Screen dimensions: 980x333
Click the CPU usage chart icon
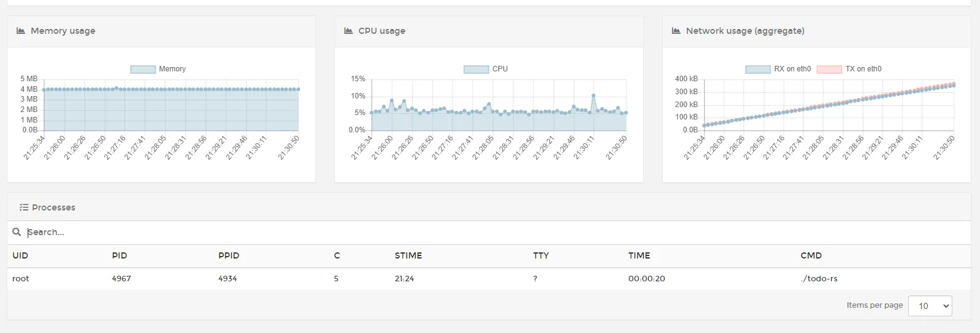[x=349, y=31]
